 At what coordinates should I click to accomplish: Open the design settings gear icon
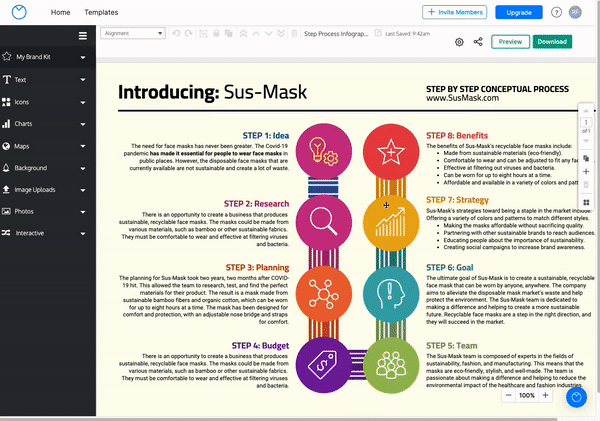(459, 42)
